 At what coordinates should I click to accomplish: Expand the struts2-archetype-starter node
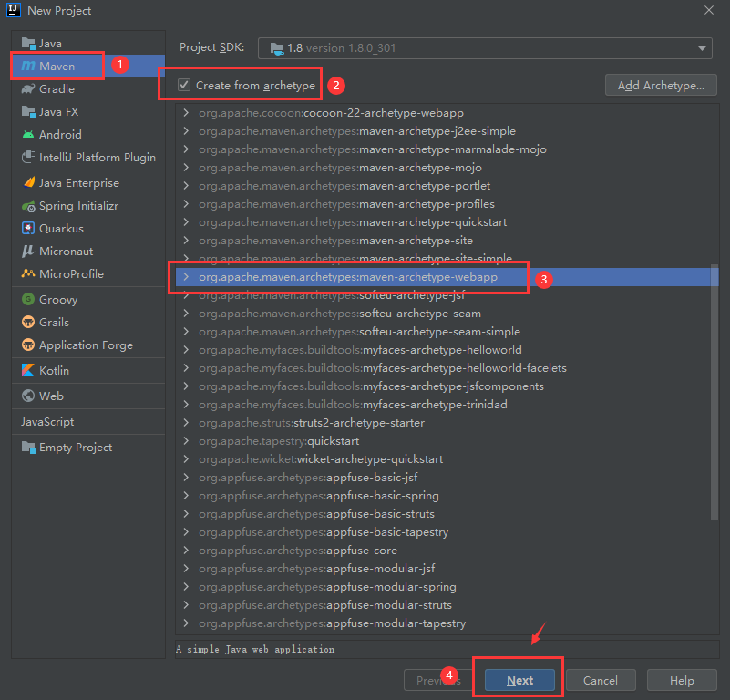[186, 422]
